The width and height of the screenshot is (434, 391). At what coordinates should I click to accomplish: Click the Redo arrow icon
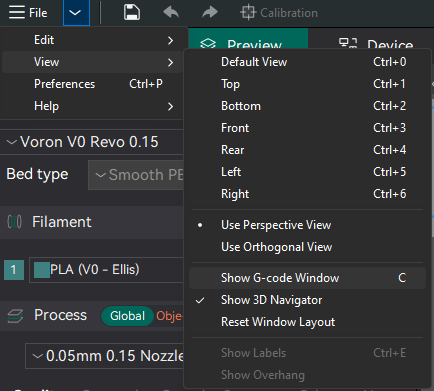(210, 13)
